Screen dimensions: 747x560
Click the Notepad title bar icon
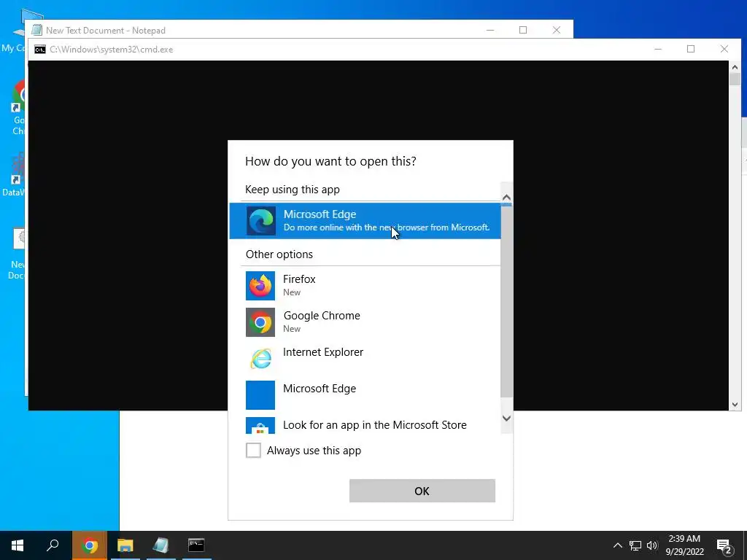36,30
